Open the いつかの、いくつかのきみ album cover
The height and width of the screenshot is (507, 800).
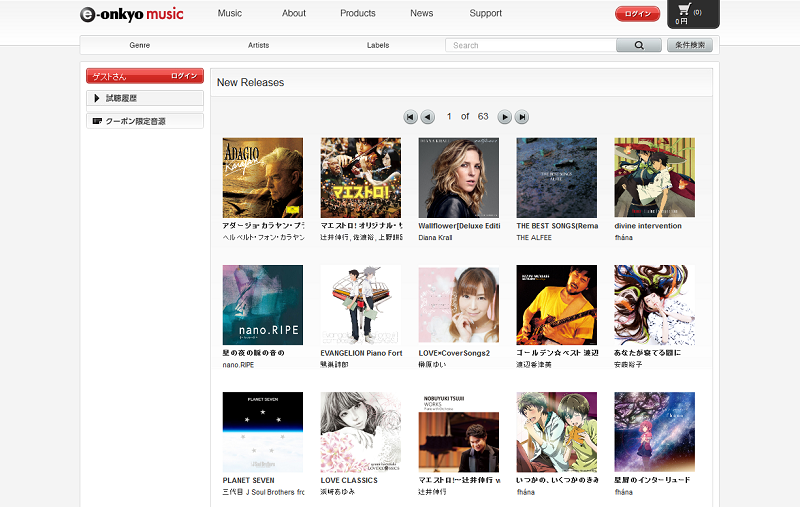(x=557, y=432)
